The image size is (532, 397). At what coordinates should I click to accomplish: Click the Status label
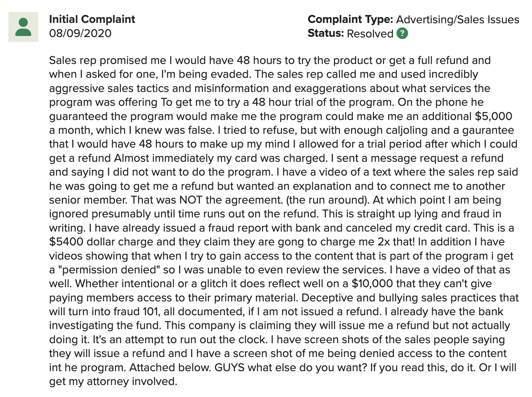point(326,33)
